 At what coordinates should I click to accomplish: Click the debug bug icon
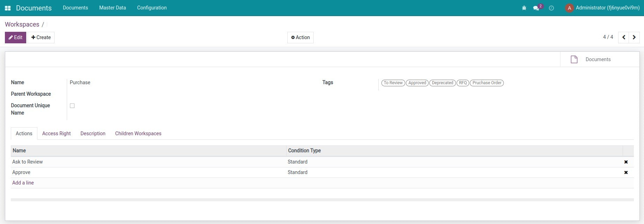524,8
